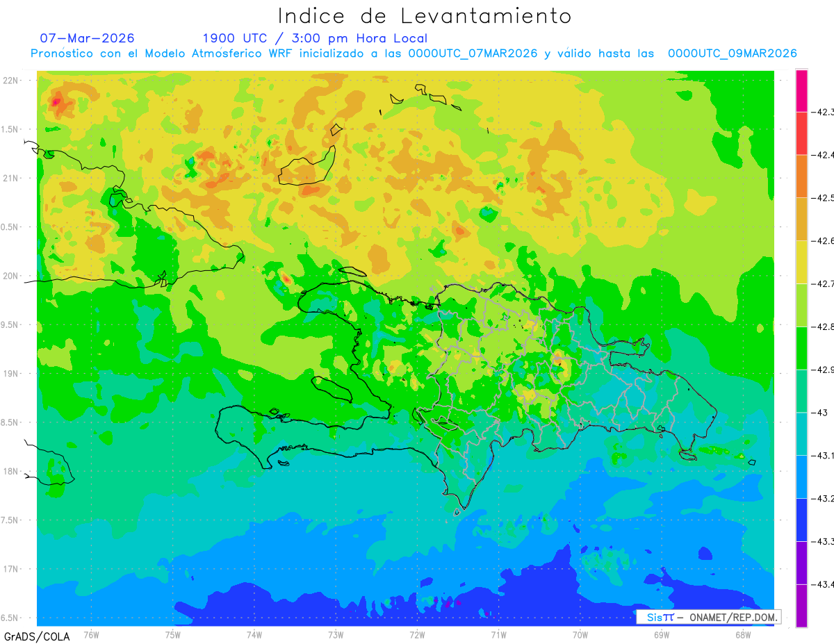Screen dimensions: 834x644
Task: Pick the light blue swatch between -43.1 and -43.2
Action: point(801,477)
